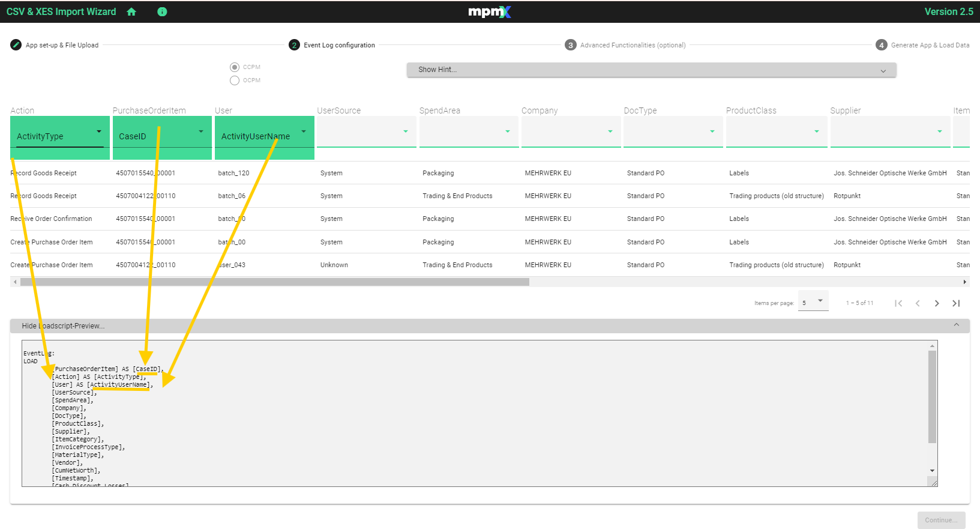Screen dimensions: 980x529
Task: Click the cell 'batch_06'
Action: [232, 196]
